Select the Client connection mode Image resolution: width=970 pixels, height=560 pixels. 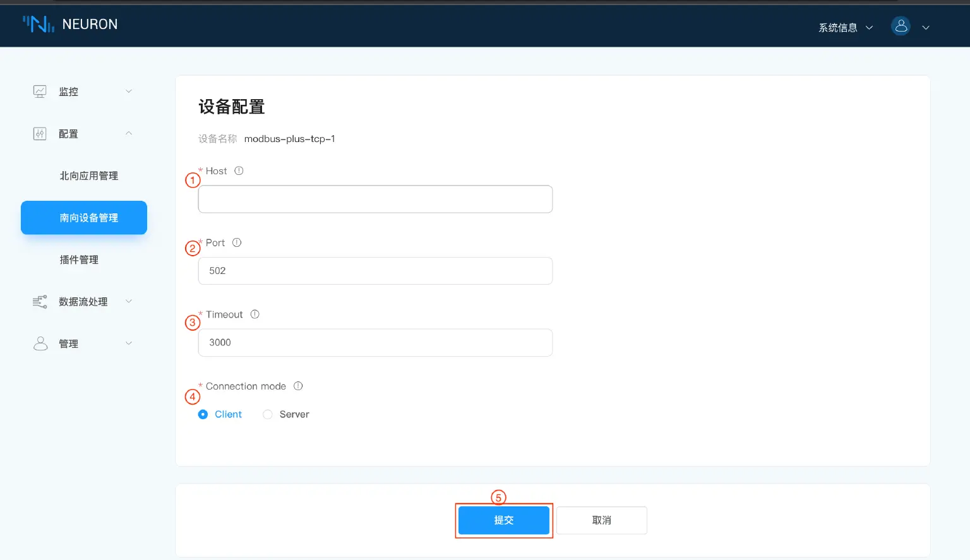(203, 415)
